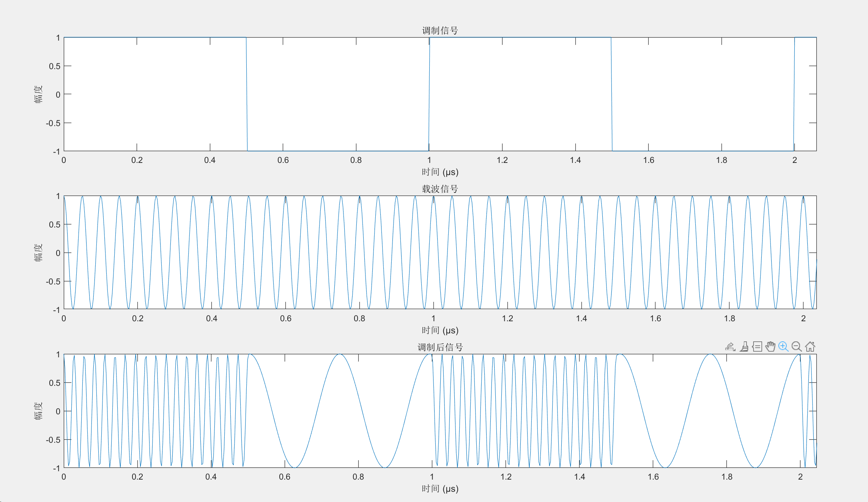Image resolution: width=868 pixels, height=502 pixels.
Task: Select the Brush data tool
Action: click(744, 347)
